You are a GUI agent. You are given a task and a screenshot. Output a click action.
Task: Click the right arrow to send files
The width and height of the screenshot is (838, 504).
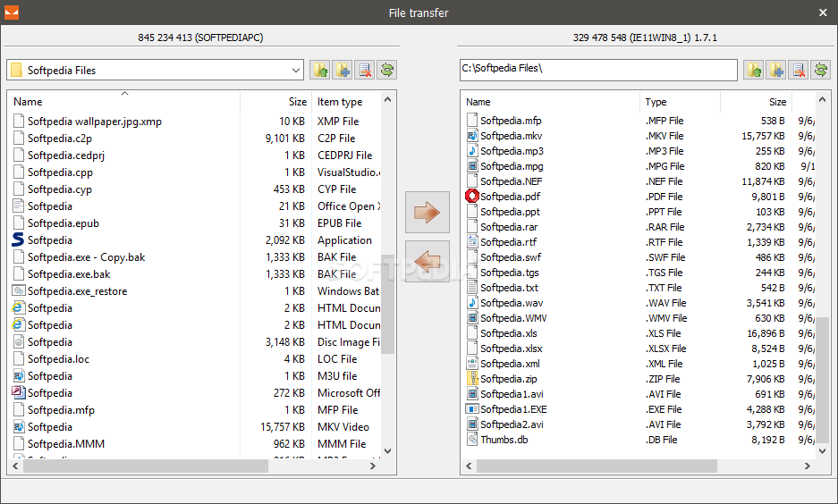pyautogui.click(x=427, y=213)
